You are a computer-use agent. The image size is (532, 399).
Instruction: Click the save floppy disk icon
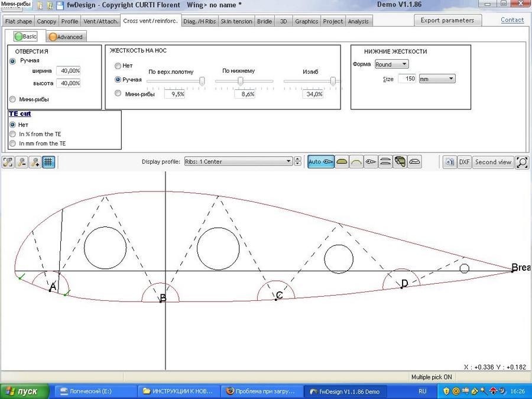click(x=60, y=5)
